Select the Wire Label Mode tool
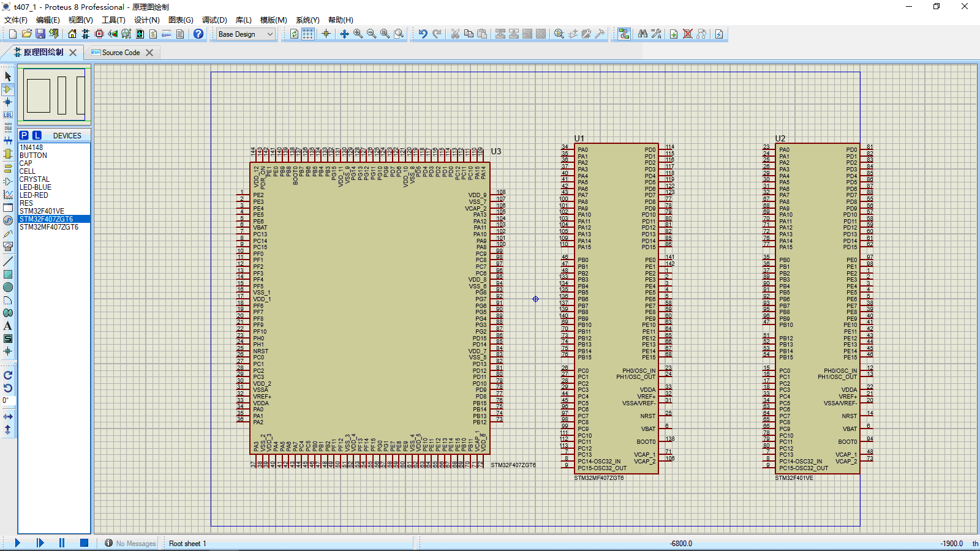This screenshot has width=980, height=551. pos(8,114)
